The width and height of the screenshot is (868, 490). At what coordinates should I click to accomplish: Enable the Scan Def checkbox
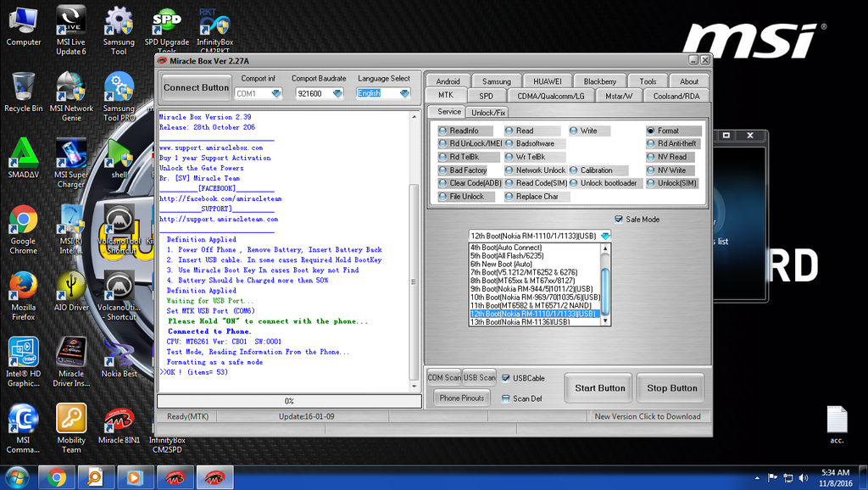point(506,398)
